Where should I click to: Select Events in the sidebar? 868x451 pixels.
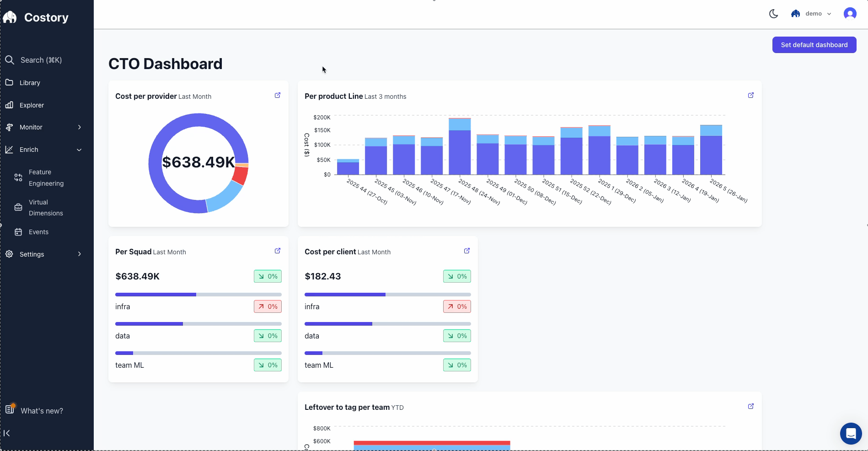click(39, 232)
